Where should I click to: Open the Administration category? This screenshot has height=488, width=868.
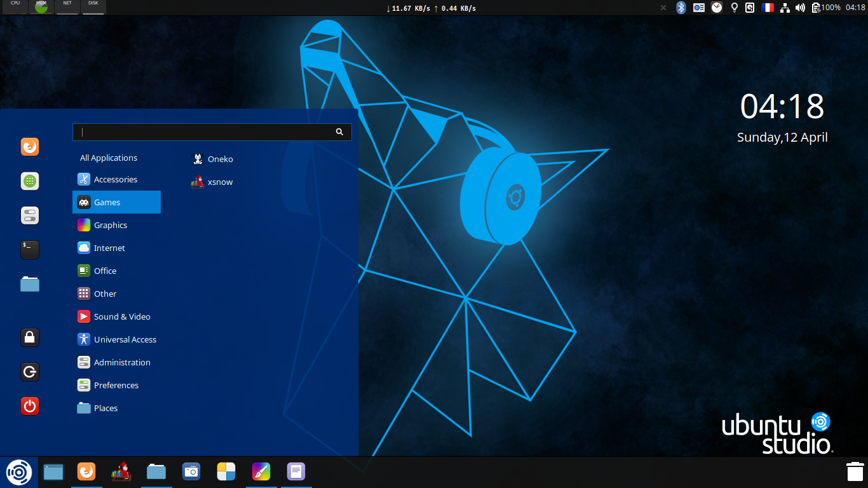tap(116, 362)
